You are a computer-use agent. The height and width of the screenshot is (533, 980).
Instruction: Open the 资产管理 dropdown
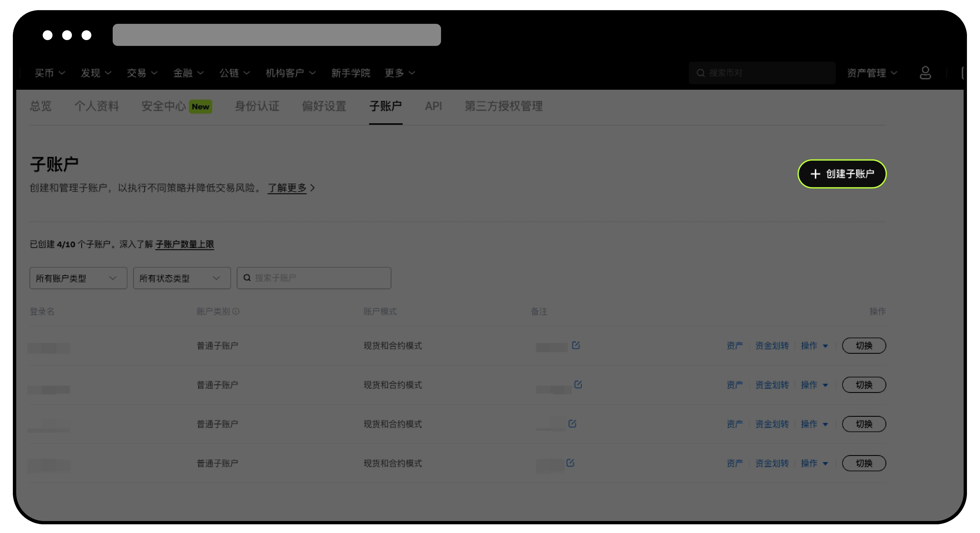click(x=872, y=73)
